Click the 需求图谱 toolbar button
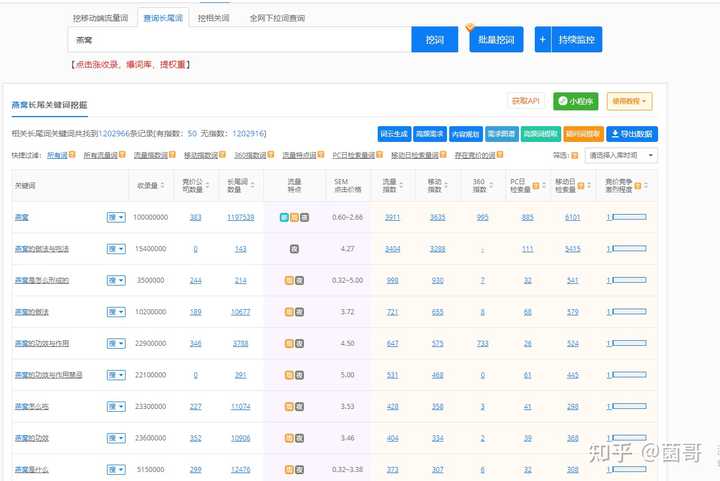 501,134
